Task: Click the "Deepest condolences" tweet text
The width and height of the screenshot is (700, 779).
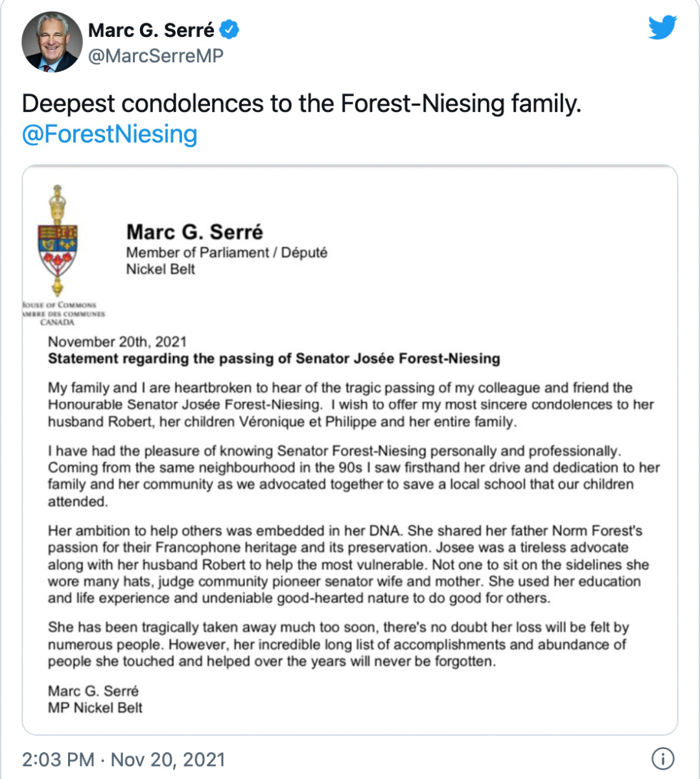Action: coord(301,104)
